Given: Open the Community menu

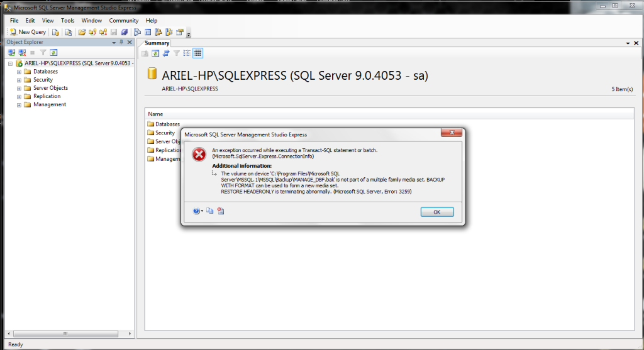Looking at the screenshot, I should [123, 21].
